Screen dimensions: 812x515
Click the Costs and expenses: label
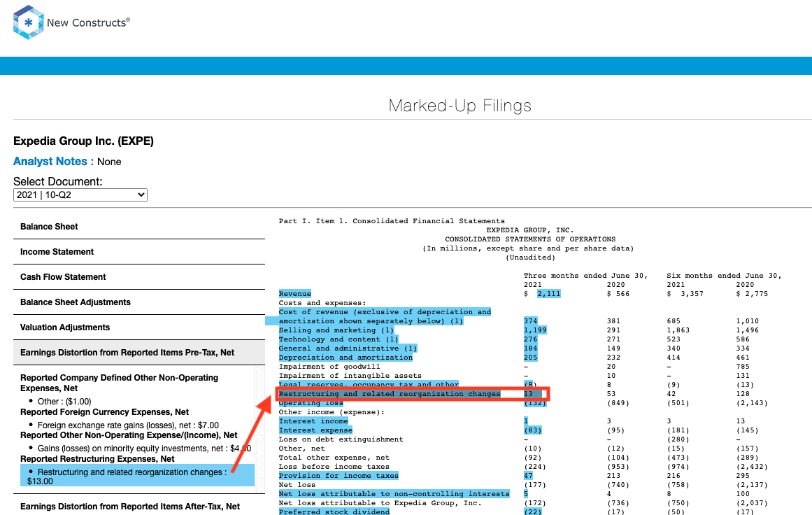[322, 302]
